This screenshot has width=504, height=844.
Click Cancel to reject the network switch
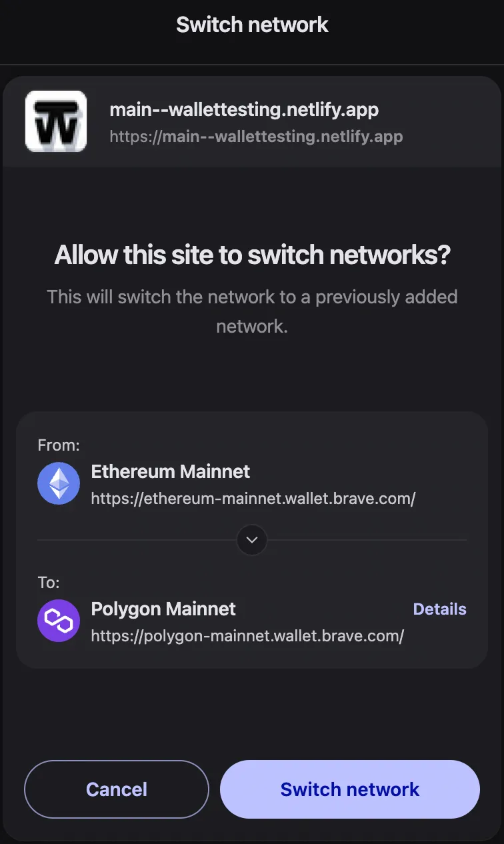coord(116,789)
